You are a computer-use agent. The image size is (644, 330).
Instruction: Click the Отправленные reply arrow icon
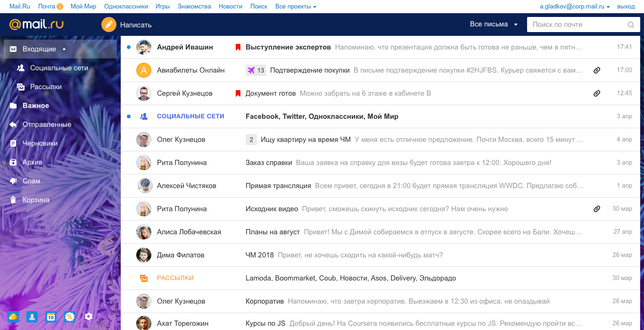pos(13,124)
